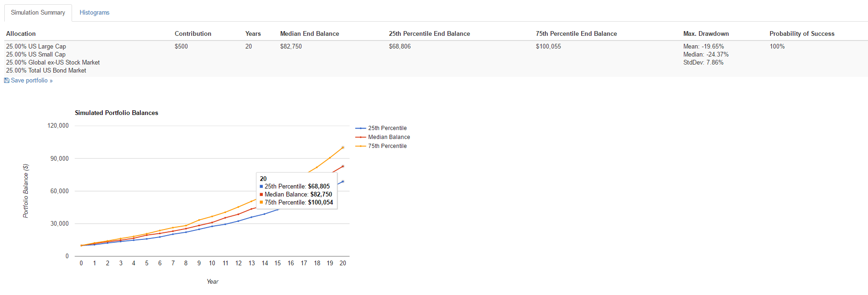Click the 25th Percentile year 20 data point
The image size is (868, 295).
(x=343, y=181)
